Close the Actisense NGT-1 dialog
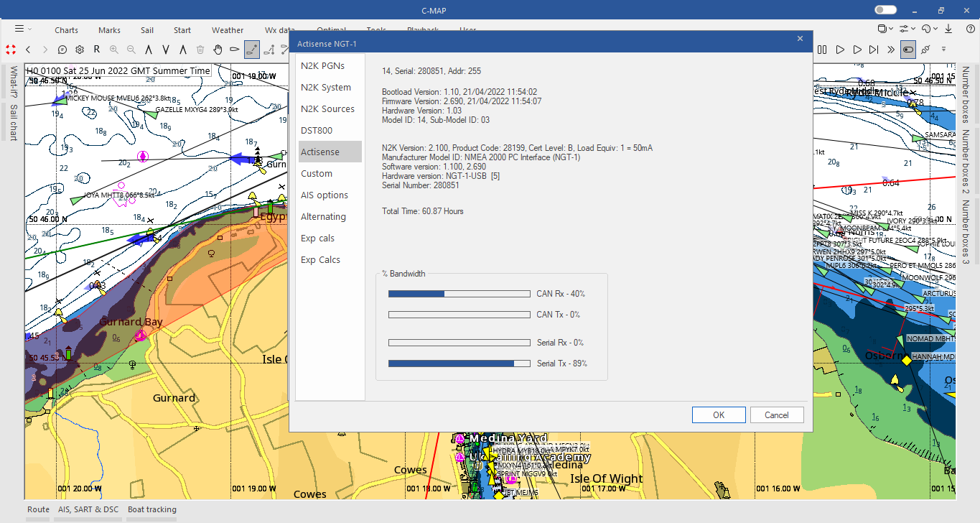Image resolution: width=980 pixels, height=523 pixels. [800, 38]
